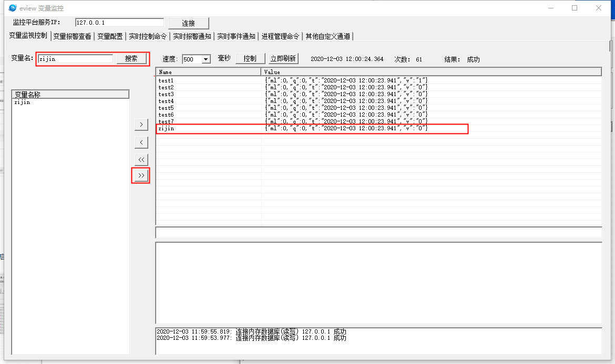Select the test1 row in the table
This screenshot has width=615, height=364.
coord(379,81)
